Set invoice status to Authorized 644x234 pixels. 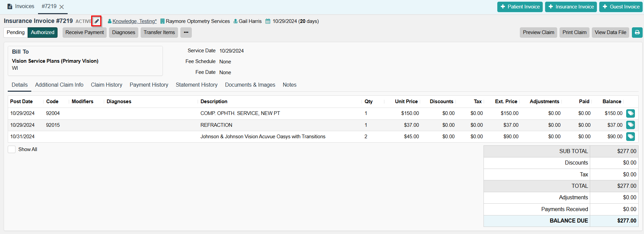(42, 32)
